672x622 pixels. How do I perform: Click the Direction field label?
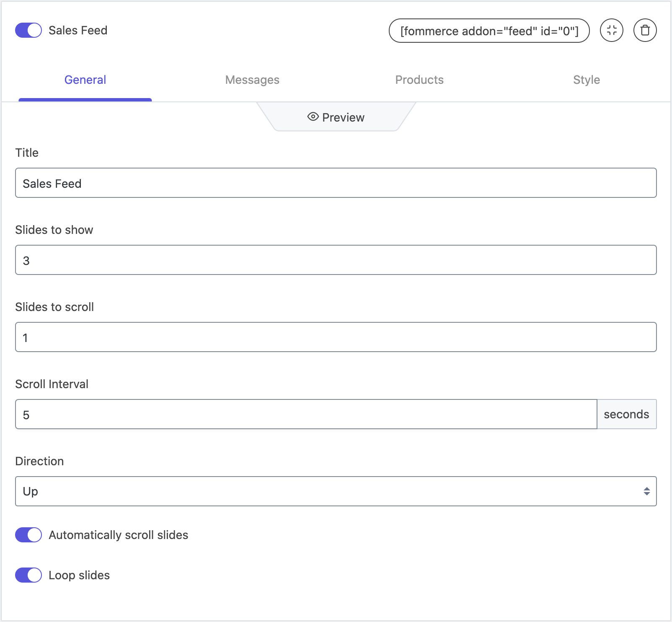[39, 461]
